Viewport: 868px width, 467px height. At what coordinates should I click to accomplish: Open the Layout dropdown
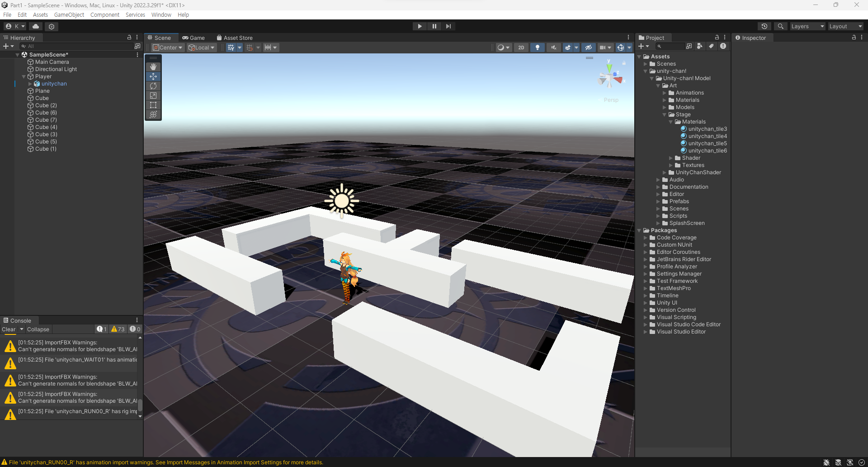click(x=845, y=26)
